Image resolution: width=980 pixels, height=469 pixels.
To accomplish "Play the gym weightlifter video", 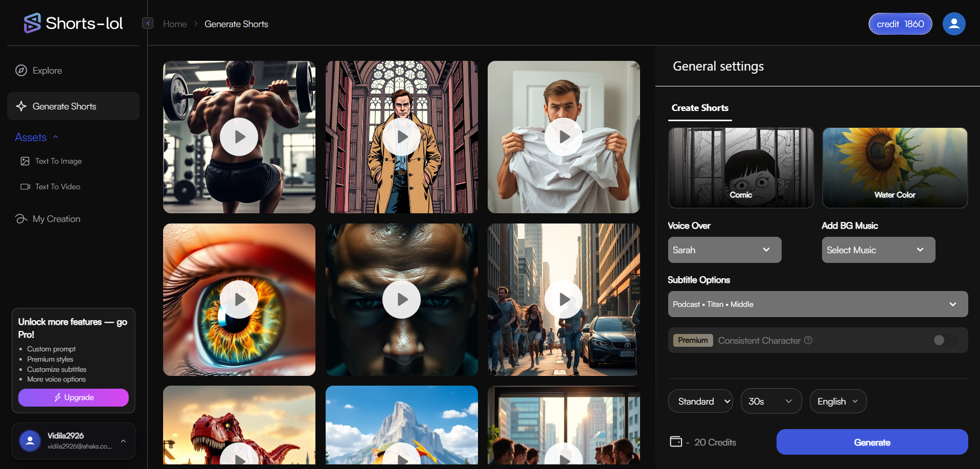I will pyautogui.click(x=239, y=137).
